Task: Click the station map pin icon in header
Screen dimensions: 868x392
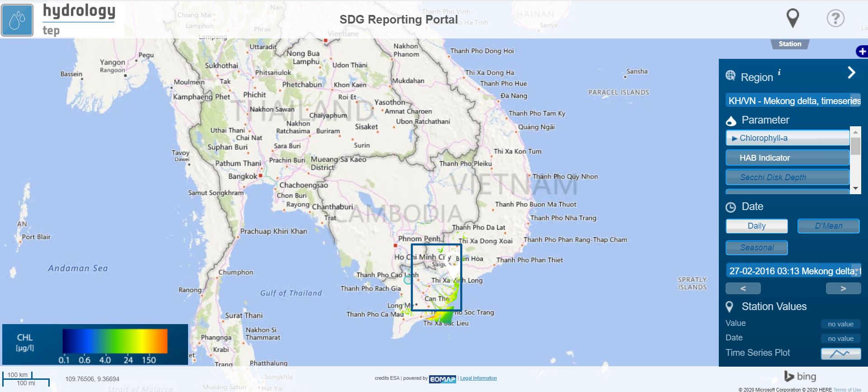Action: [x=793, y=18]
